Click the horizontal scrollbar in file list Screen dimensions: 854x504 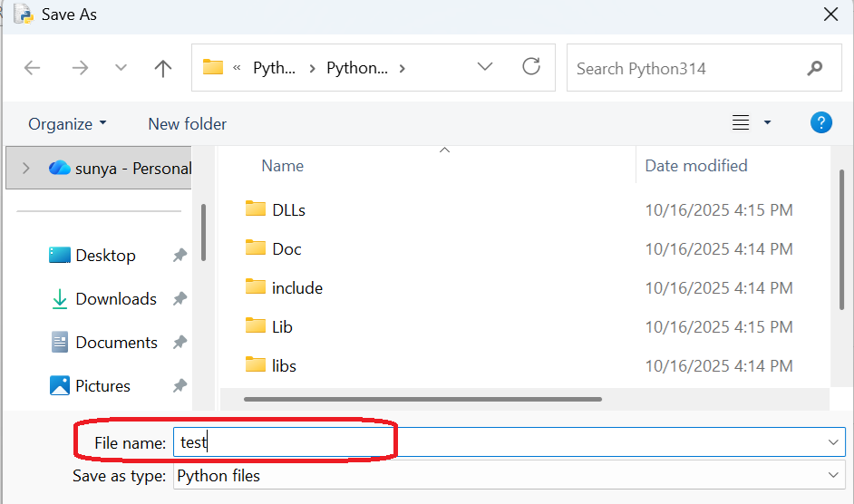point(422,398)
